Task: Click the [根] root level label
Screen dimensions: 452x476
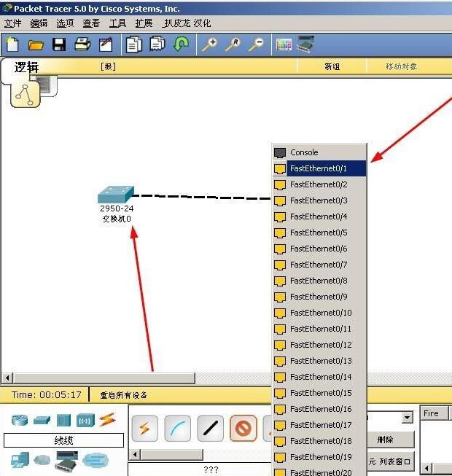Action: click(x=108, y=66)
